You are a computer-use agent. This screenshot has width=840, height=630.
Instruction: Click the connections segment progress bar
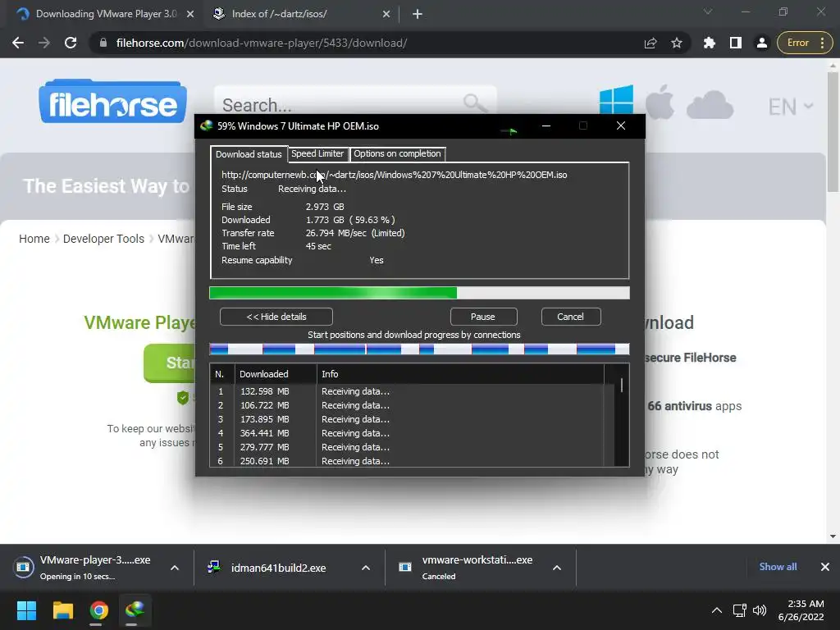pyautogui.click(x=419, y=349)
